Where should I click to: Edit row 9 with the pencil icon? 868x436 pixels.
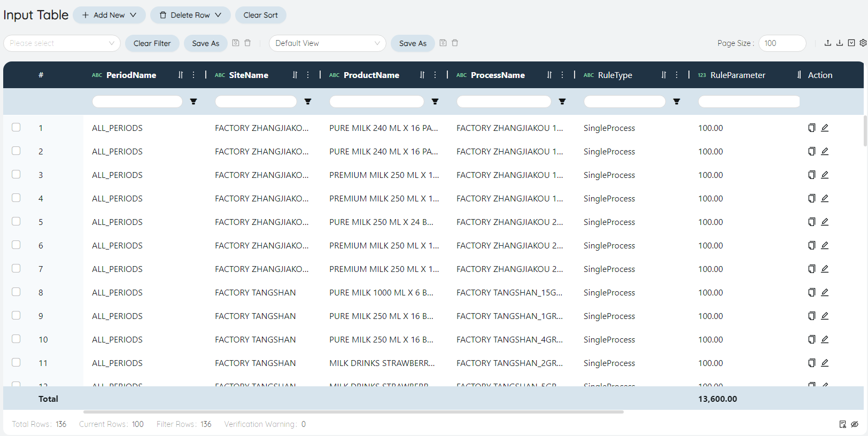[825, 316]
